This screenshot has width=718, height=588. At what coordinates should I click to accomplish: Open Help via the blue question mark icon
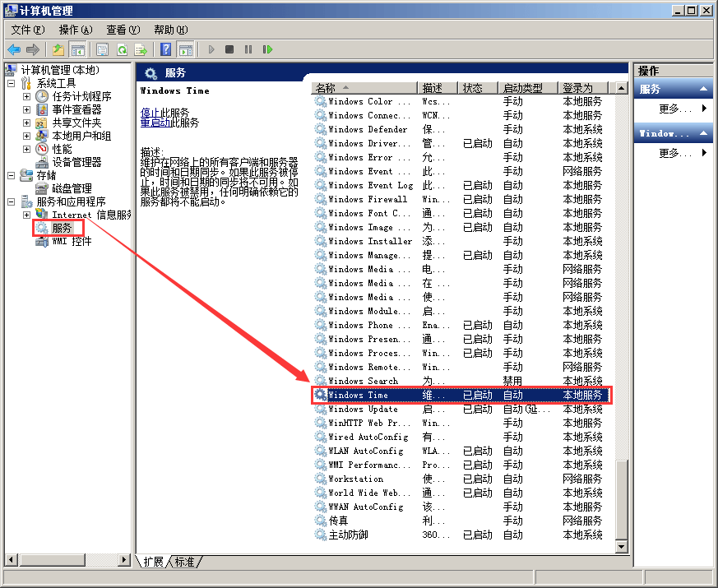(x=166, y=49)
